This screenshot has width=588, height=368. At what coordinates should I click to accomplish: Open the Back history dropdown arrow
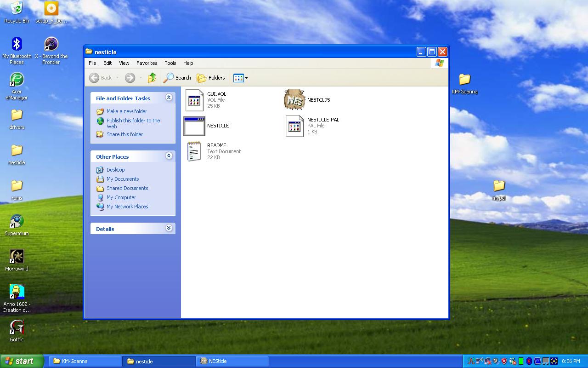118,78
